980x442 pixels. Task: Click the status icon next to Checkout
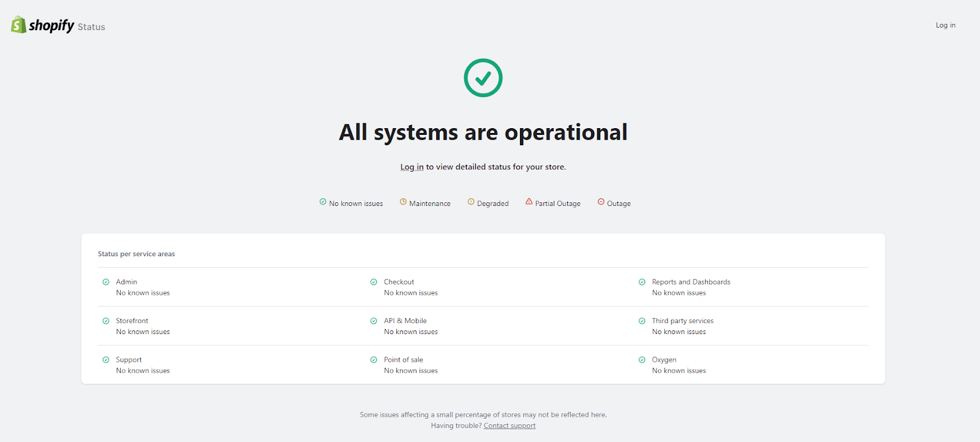coord(374,282)
